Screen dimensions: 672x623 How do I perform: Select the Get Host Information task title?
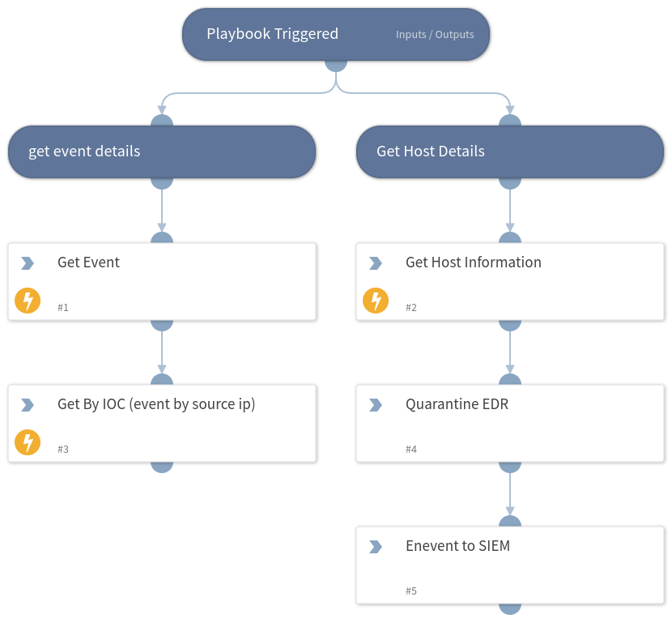click(473, 262)
